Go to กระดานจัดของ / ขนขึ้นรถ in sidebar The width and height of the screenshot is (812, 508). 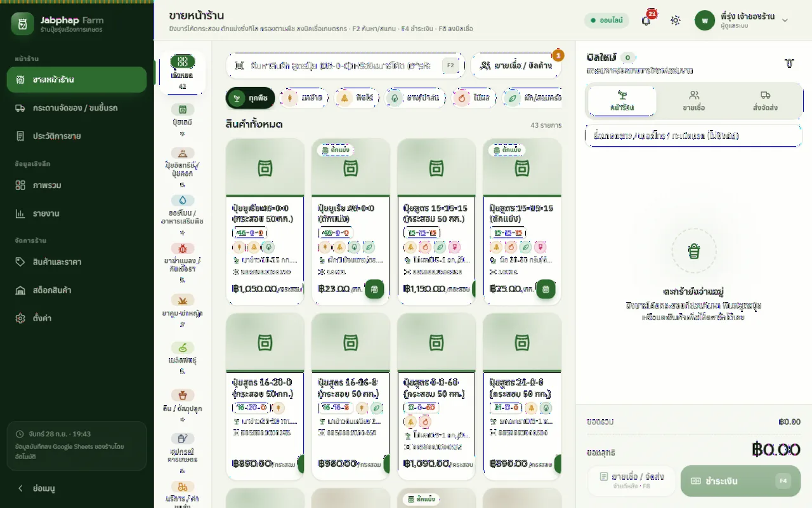[x=77, y=108]
